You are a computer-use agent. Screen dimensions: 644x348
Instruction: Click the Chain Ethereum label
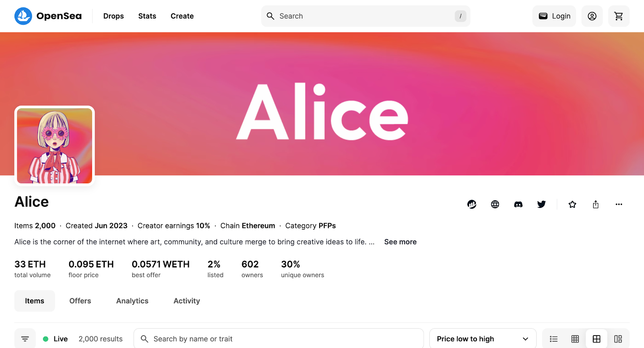(x=248, y=226)
